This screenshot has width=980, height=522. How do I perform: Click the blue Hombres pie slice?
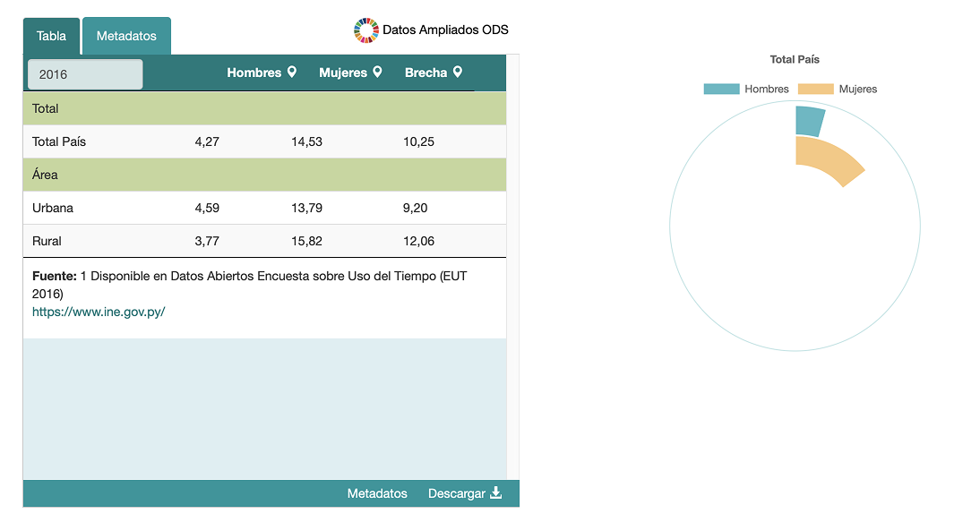(809, 121)
